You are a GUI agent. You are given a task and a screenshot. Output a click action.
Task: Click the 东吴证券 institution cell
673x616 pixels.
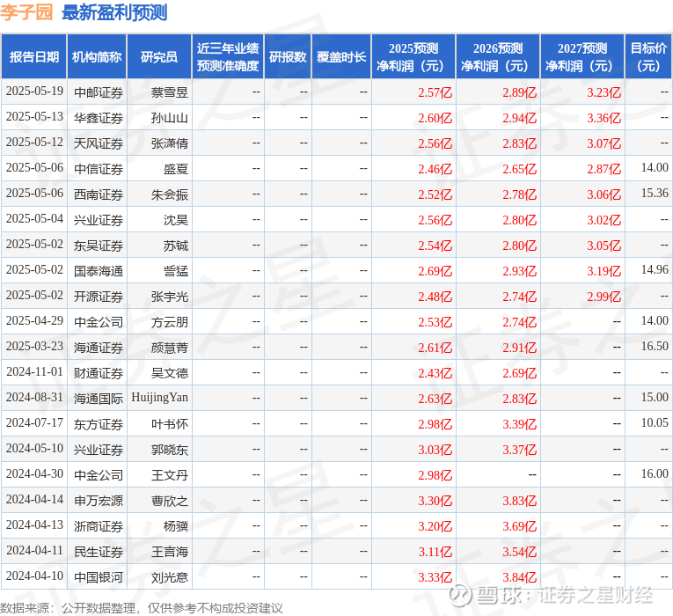point(99,246)
